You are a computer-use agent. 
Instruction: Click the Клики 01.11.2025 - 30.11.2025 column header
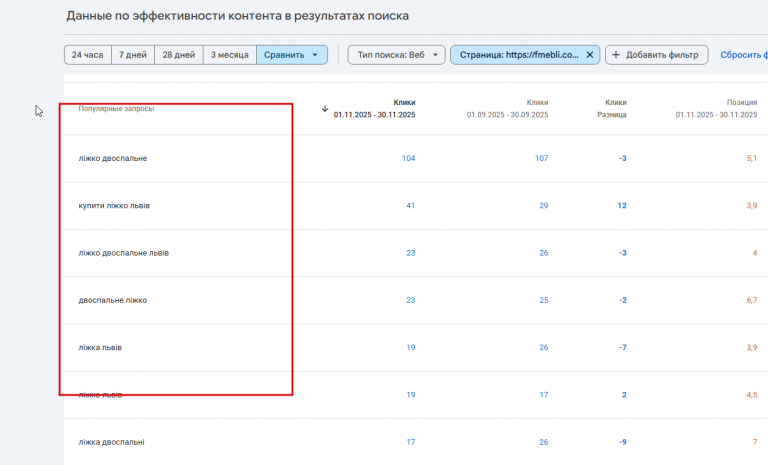tap(375, 108)
